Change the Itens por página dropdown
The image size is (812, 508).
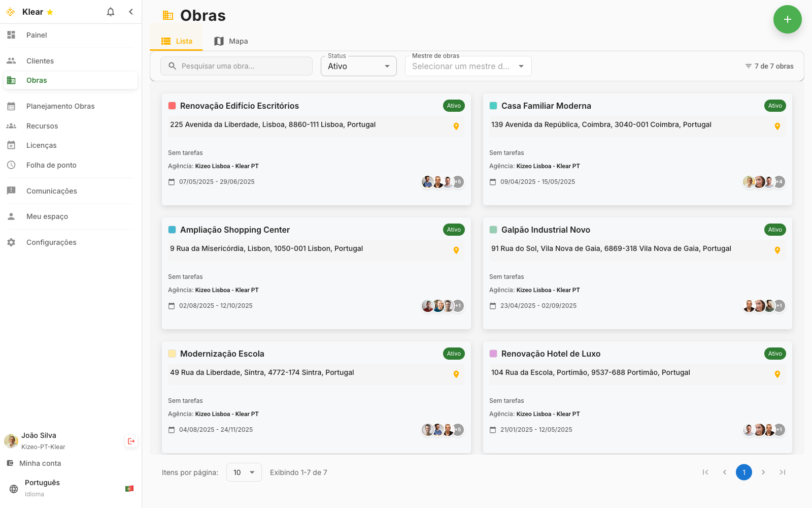click(x=244, y=472)
